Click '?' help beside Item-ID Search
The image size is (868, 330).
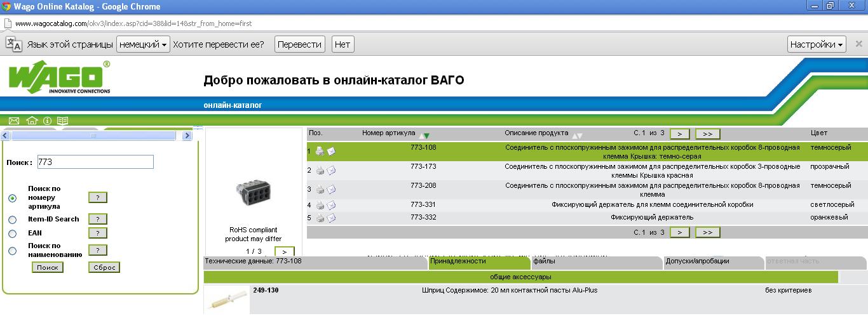tap(98, 219)
